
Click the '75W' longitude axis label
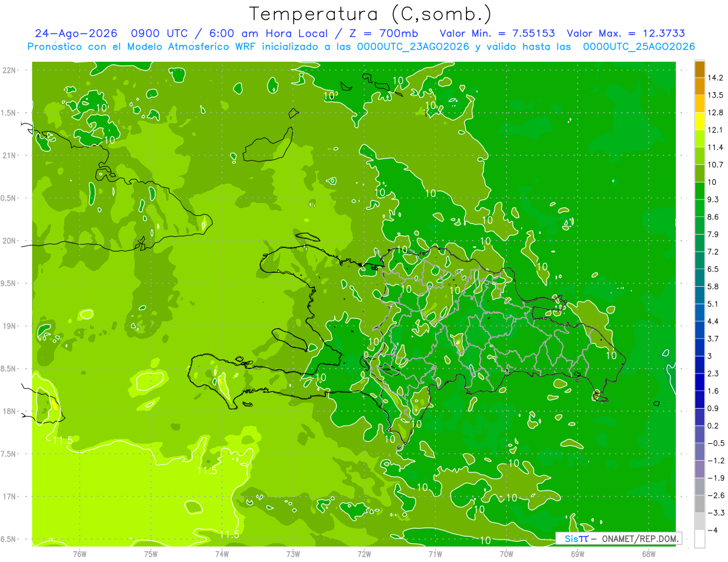tap(151, 554)
